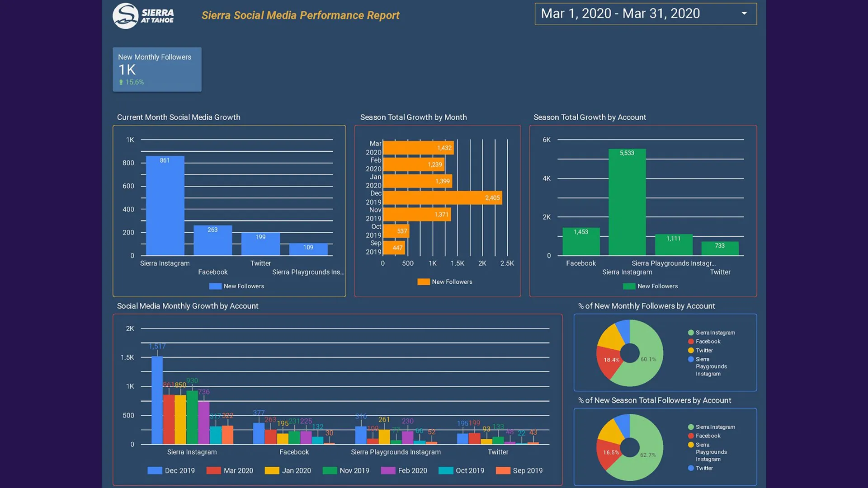The image size is (868, 488).
Task: Click the Mar 2020 red legend swatch
Action: pos(213,470)
